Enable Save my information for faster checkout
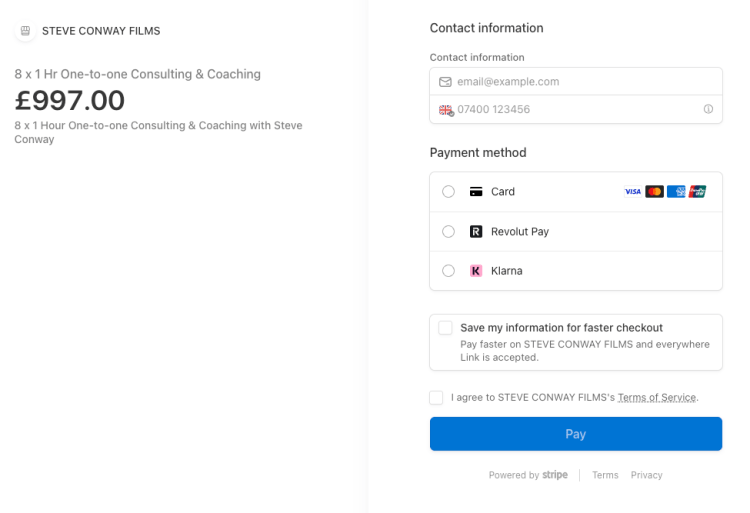This screenshot has width=750, height=513. pyautogui.click(x=446, y=328)
